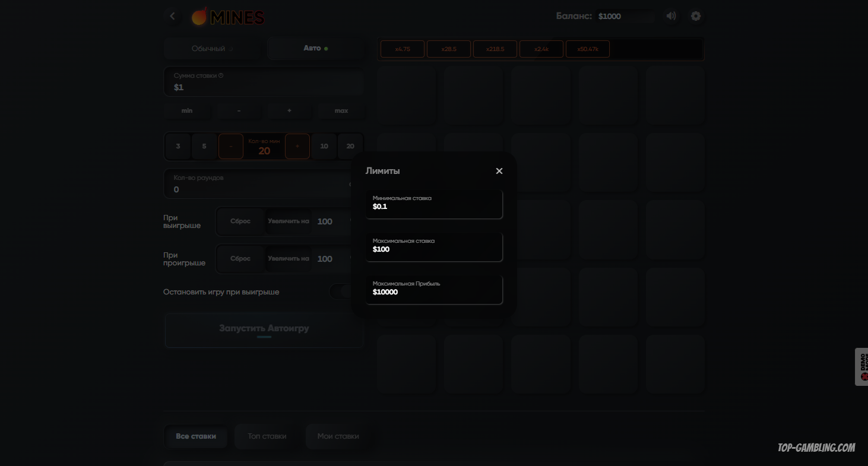
Task: Decrease mine count with minus stepper
Action: pos(231,146)
